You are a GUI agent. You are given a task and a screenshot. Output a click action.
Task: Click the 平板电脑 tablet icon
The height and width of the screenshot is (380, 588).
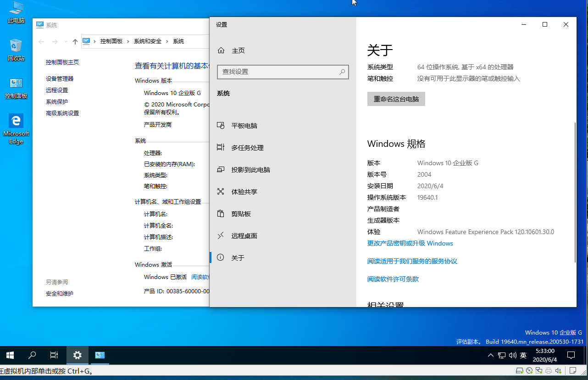point(221,126)
